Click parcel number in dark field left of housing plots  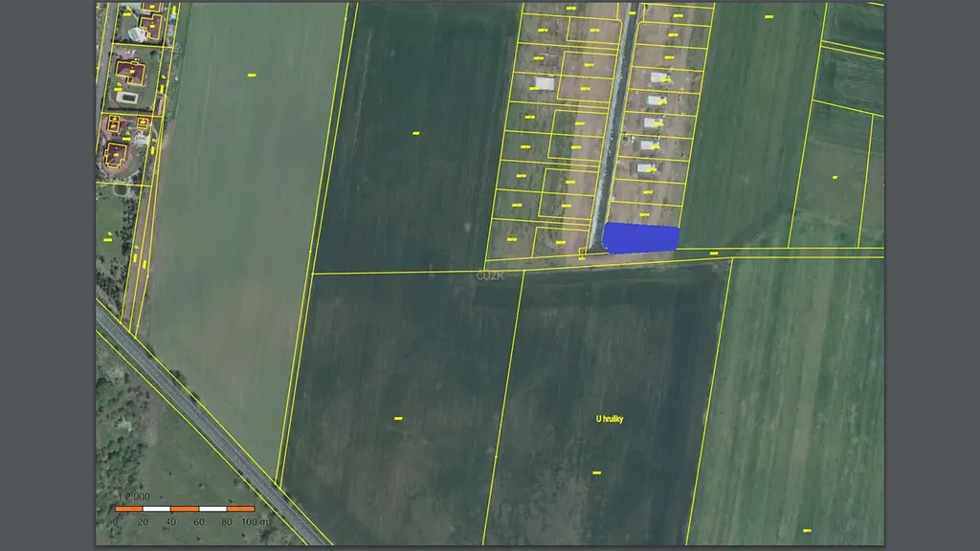tap(416, 132)
